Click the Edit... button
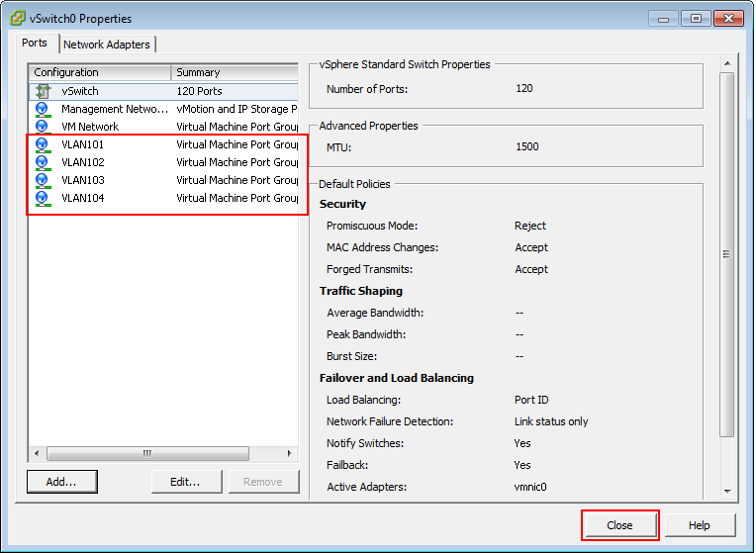 (x=186, y=482)
